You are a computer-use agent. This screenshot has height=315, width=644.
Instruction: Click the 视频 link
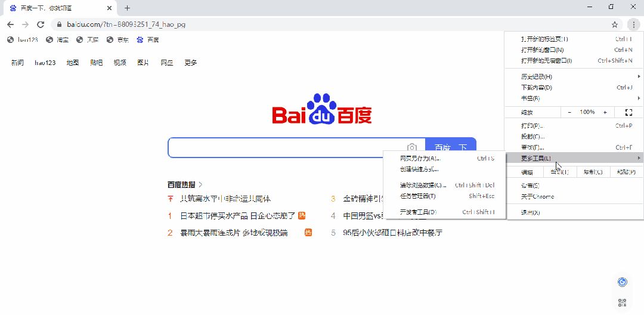pyautogui.click(x=120, y=63)
